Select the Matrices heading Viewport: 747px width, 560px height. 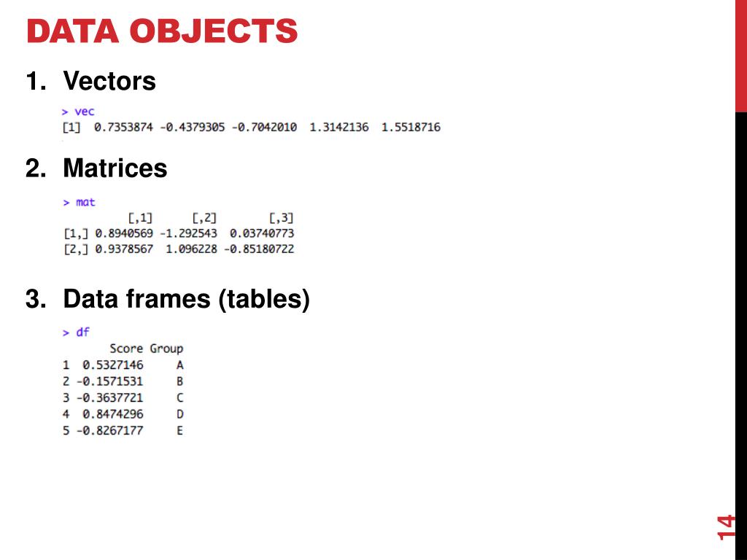pos(115,168)
